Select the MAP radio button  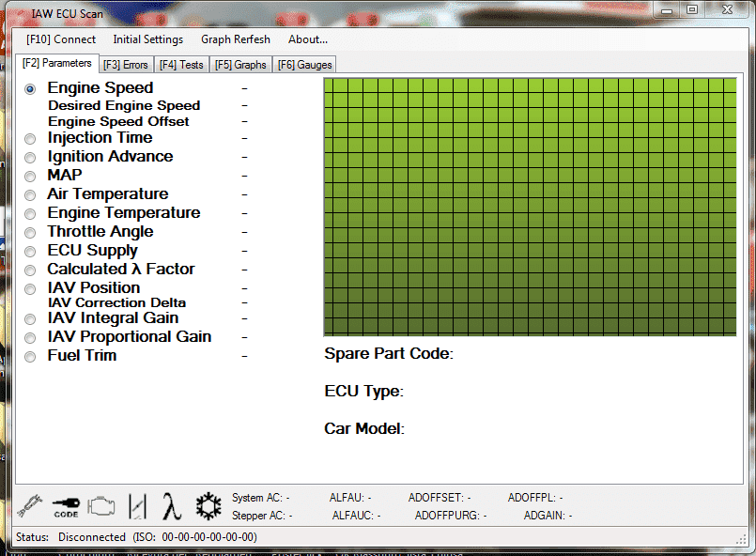tap(30, 177)
